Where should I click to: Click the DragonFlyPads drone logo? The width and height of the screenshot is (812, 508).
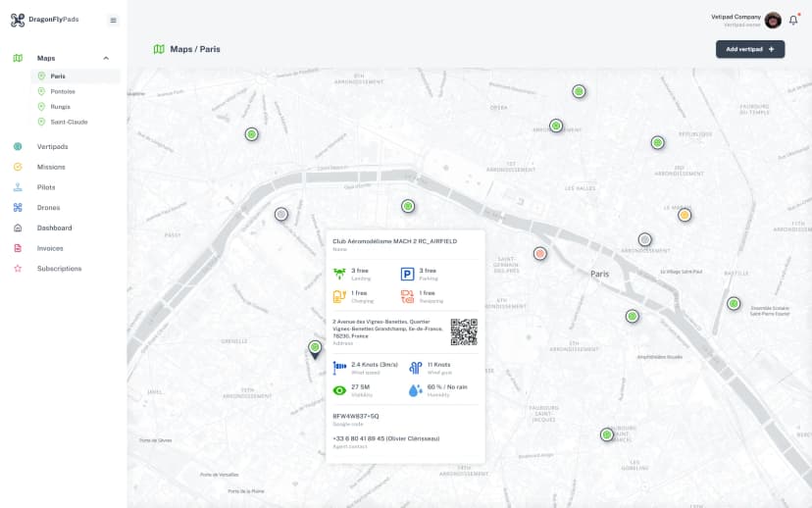tap(18, 20)
